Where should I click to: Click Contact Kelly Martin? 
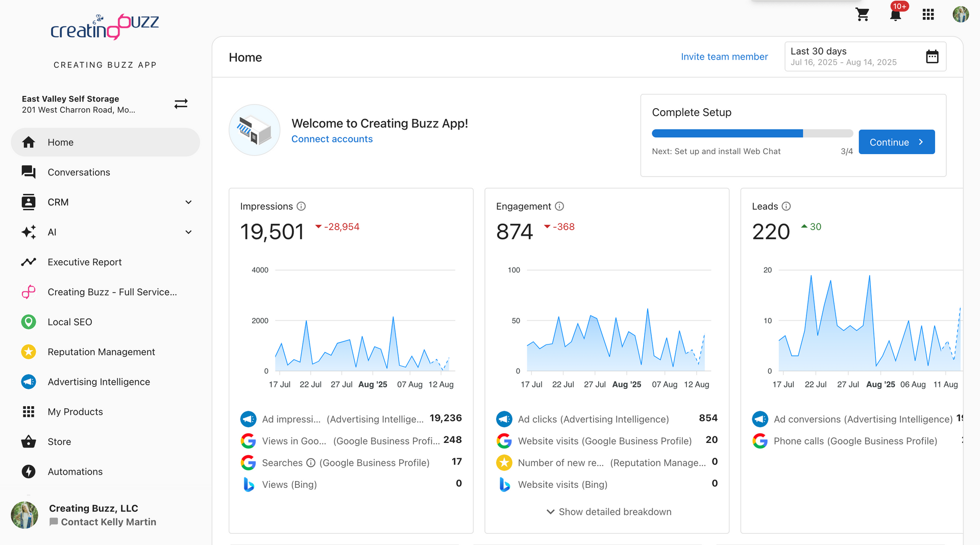(108, 522)
